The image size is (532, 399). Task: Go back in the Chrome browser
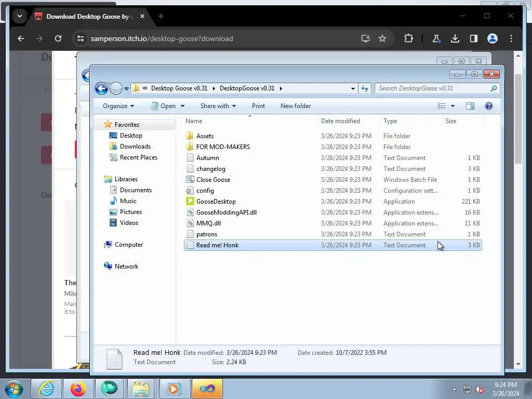pos(21,38)
